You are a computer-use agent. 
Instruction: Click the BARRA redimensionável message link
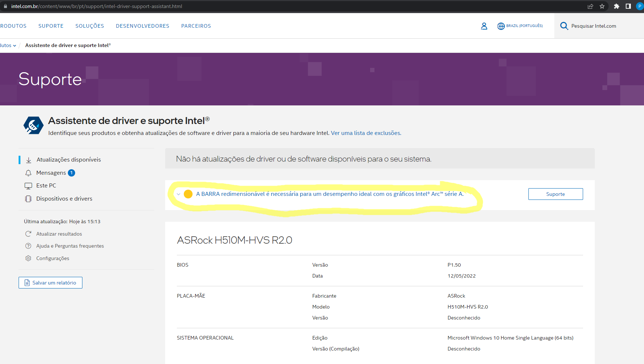(330, 194)
